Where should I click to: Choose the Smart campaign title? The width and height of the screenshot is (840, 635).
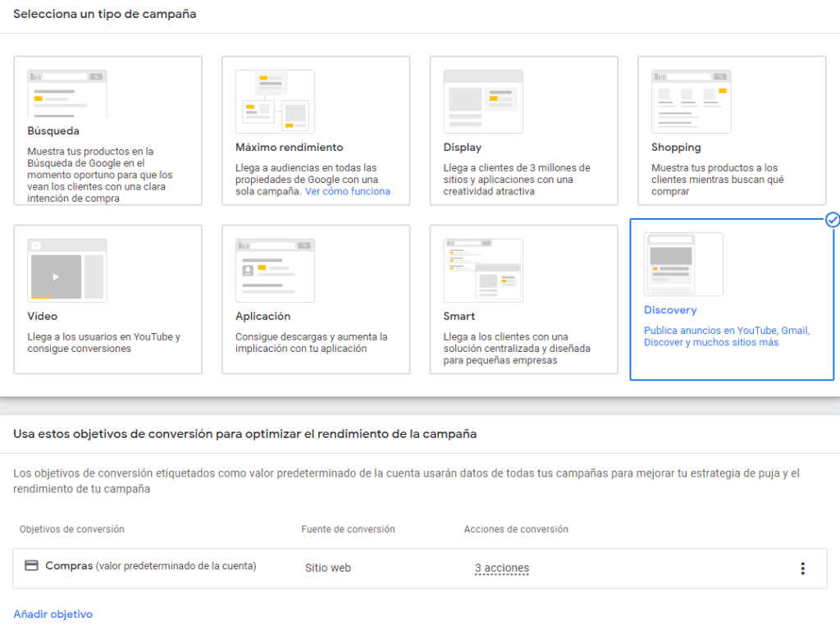[459, 316]
